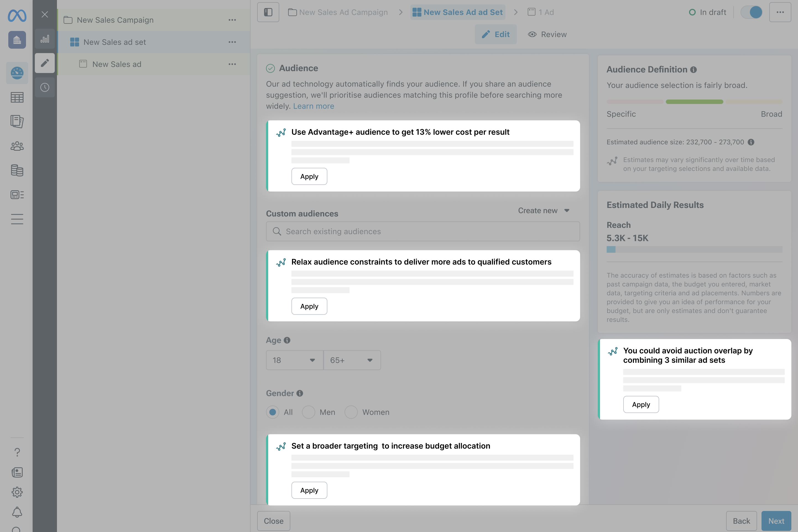Apply the combine similar ad sets recommendation

(641, 405)
